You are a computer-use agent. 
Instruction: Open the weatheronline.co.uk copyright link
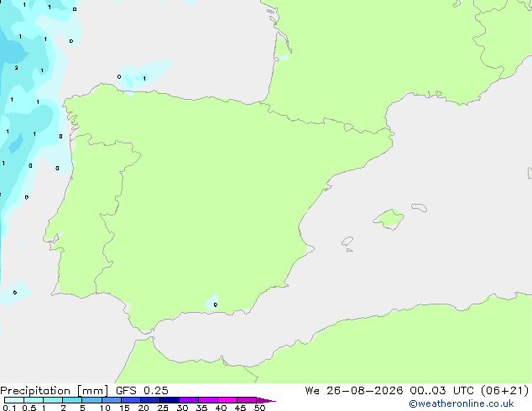tap(462, 403)
